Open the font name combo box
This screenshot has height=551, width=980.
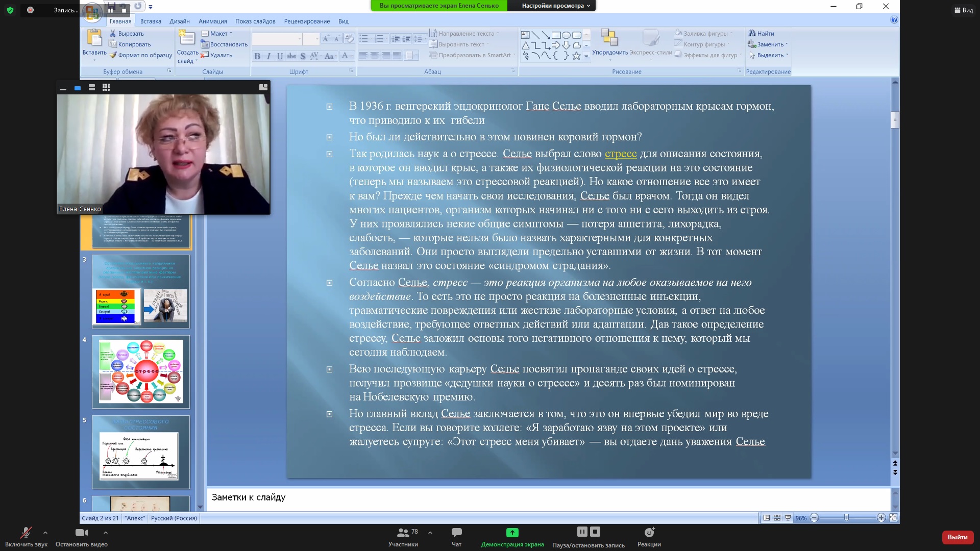277,39
